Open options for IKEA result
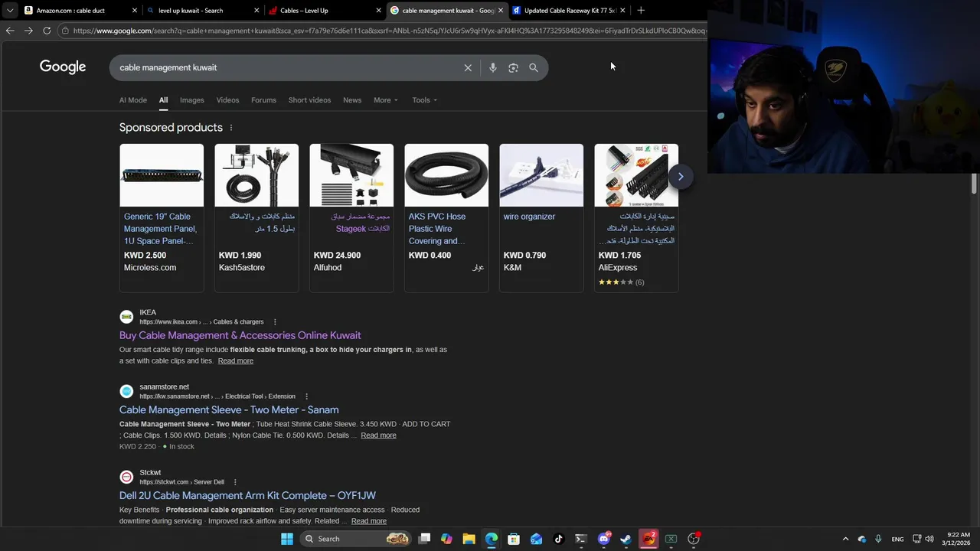980x551 pixels. coord(275,322)
